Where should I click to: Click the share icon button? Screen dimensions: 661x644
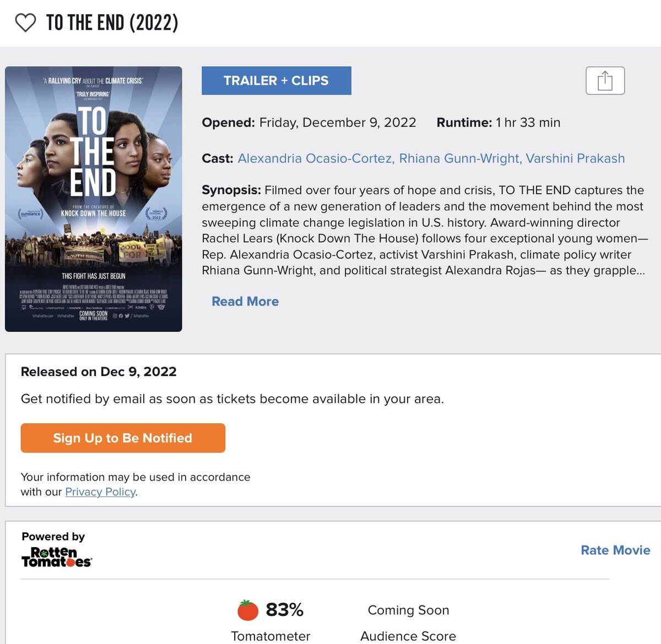pos(605,81)
